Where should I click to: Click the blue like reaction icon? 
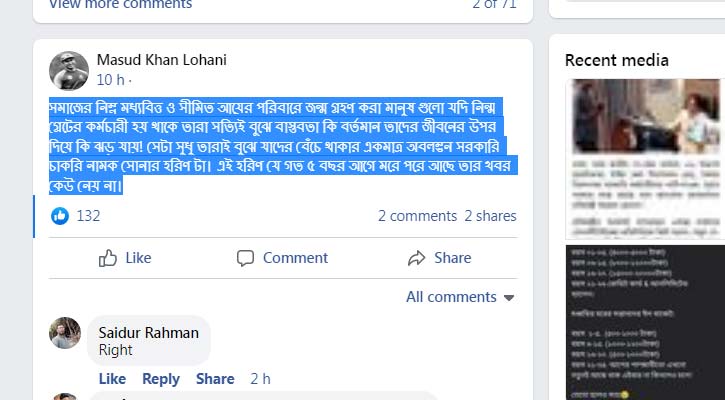(60, 216)
